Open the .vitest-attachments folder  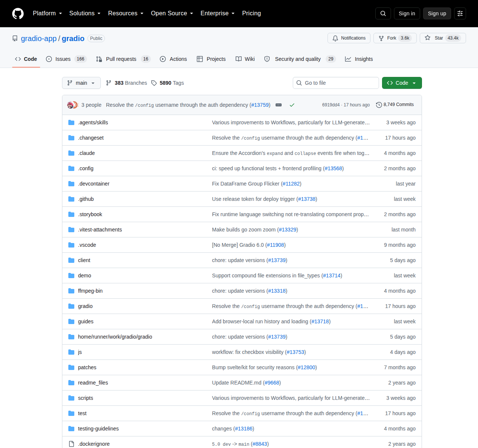(x=100, y=230)
